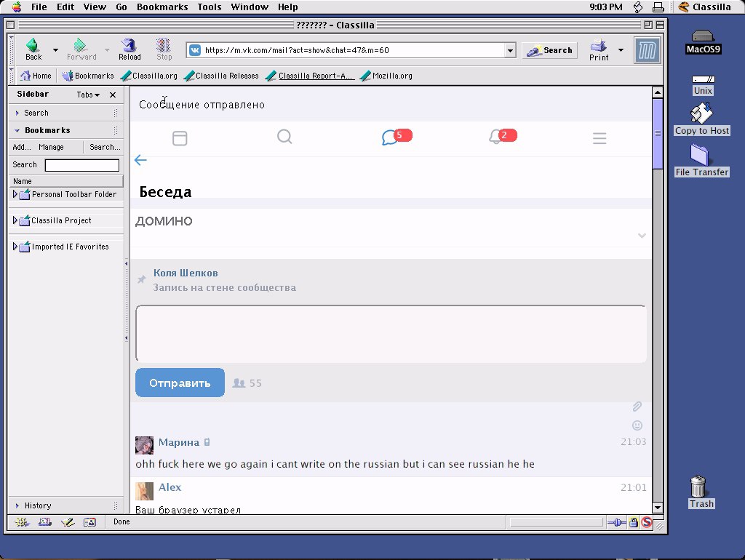The image size is (745, 560).
Task: Click into the message text area
Action: click(x=391, y=333)
